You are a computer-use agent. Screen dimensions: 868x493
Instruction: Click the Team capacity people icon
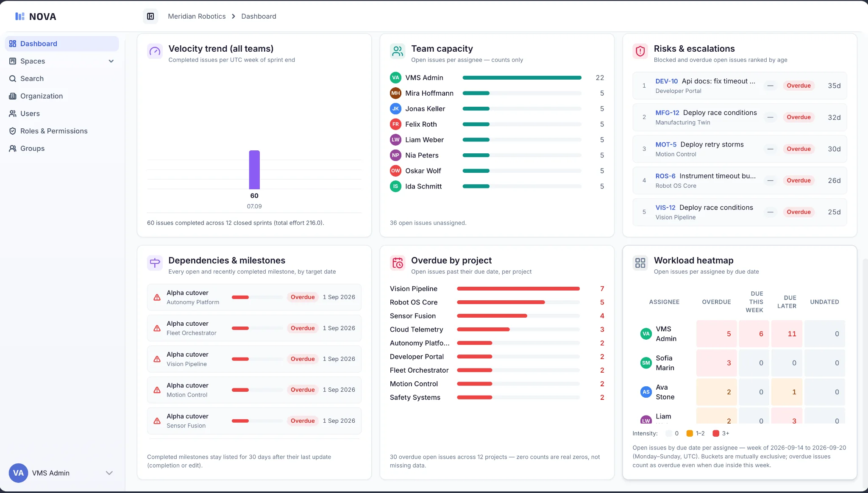click(x=398, y=51)
